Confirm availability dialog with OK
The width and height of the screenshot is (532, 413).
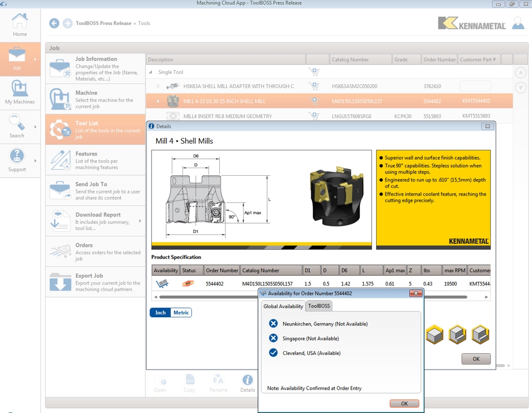(404, 404)
